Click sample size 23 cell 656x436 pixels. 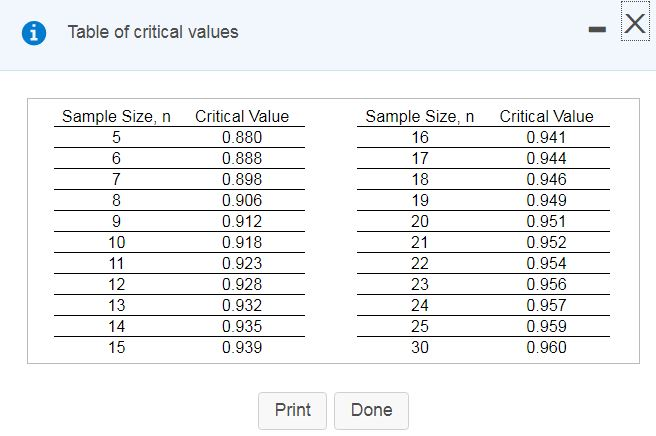point(420,284)
